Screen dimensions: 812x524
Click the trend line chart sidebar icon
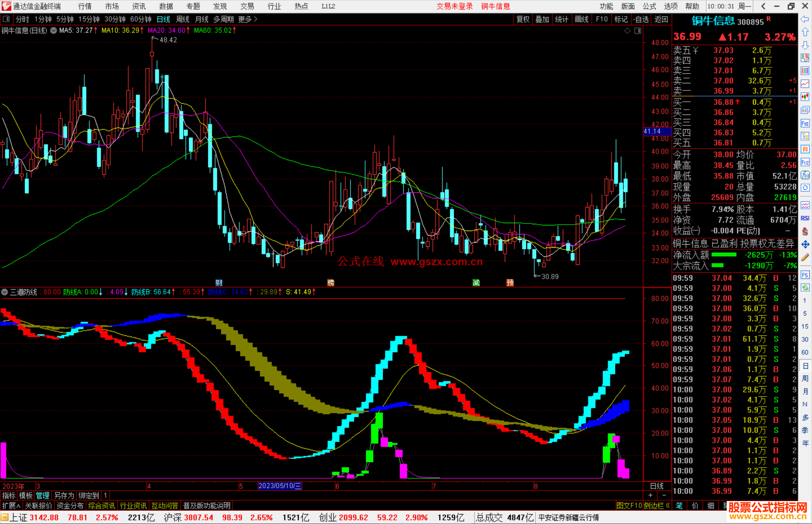click(x=805, y=84)
